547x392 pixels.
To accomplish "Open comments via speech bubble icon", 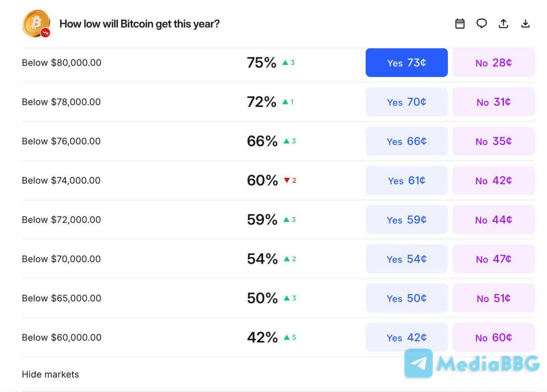I will [482, 24].
